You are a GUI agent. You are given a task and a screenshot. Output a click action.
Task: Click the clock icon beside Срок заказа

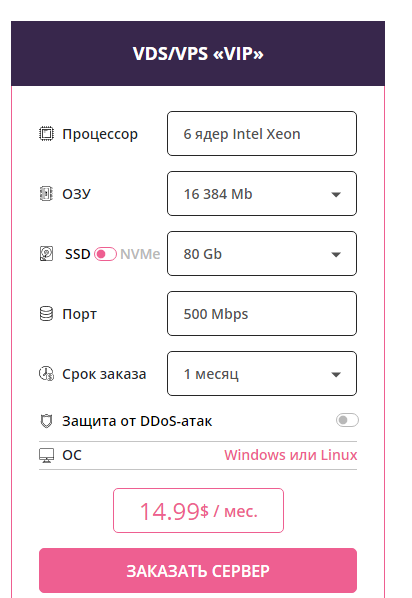point(46,374)
